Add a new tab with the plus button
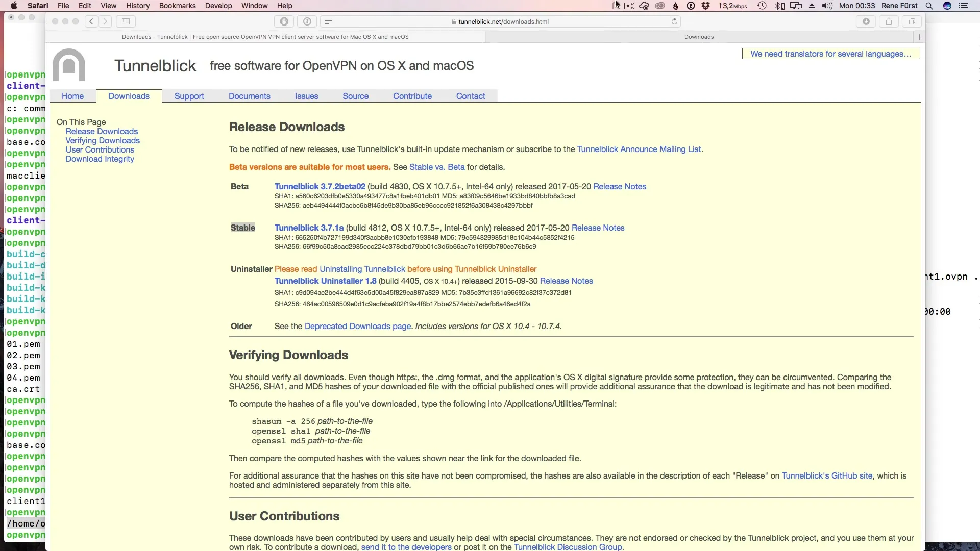The height and width of the screenshot is (551, 980). coord(919,37)
